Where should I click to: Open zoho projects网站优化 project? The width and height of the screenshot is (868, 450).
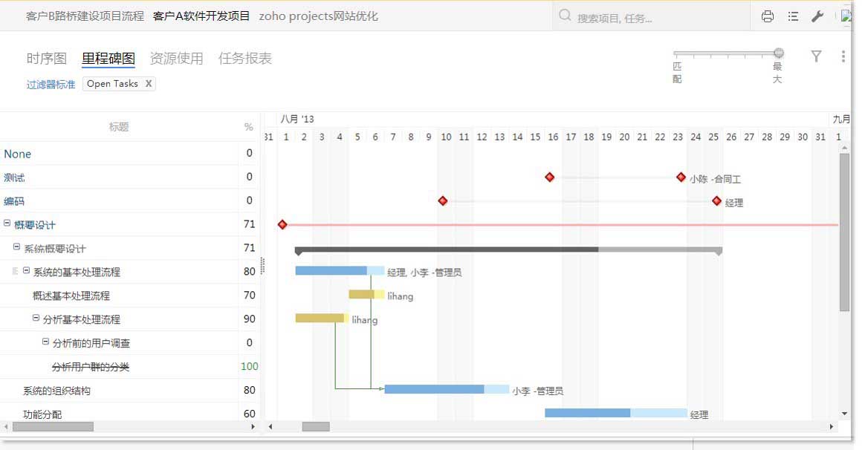[318, 16]
